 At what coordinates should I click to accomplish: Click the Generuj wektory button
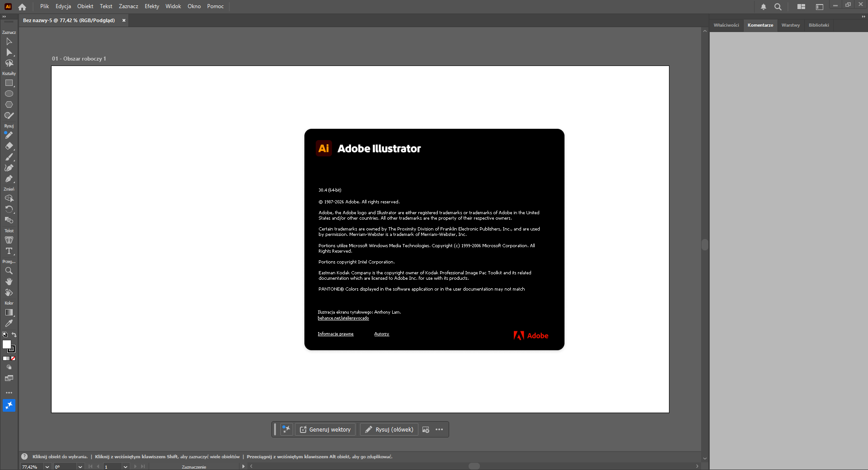click(x=325, y=429)
